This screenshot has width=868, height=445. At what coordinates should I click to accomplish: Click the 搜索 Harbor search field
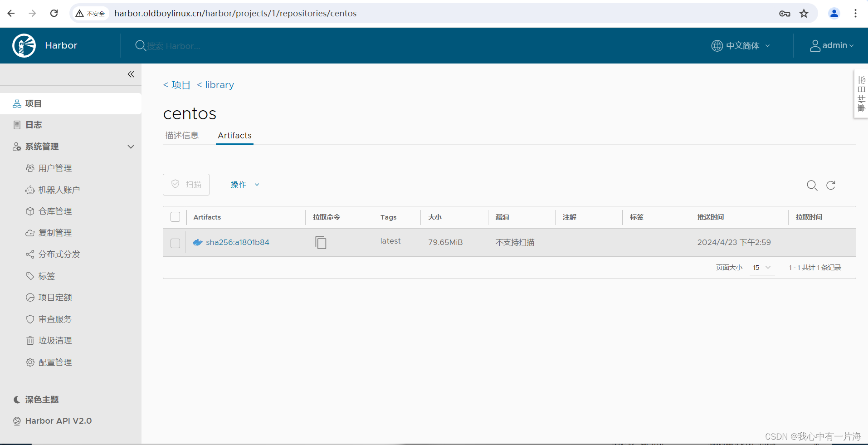coord(174,46)
